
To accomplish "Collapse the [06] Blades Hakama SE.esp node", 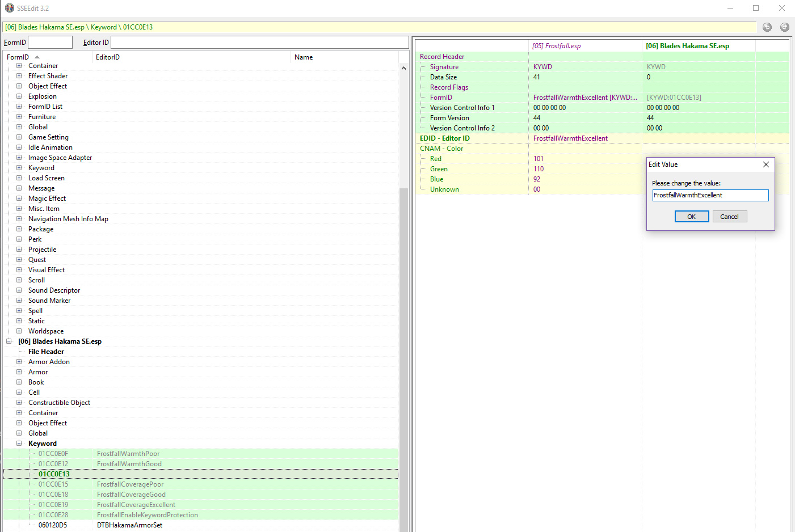I will click(x=9, y=341).
